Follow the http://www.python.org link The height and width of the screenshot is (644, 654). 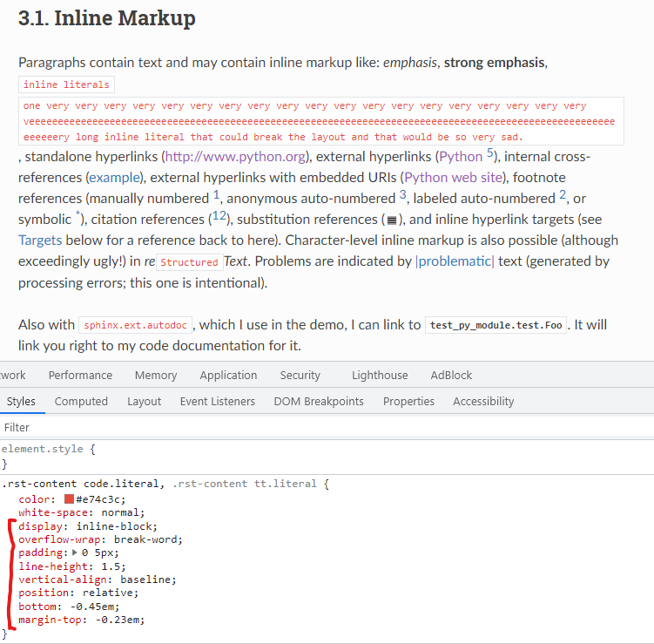[235, 157]
